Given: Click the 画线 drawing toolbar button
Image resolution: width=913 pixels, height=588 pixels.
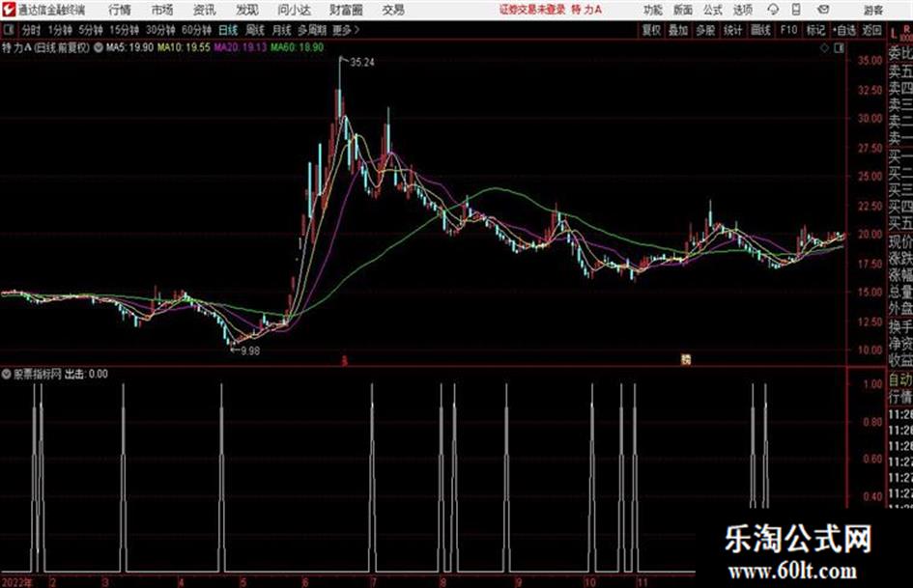Looking at the screenshot, I should click(x=761, y=30).
